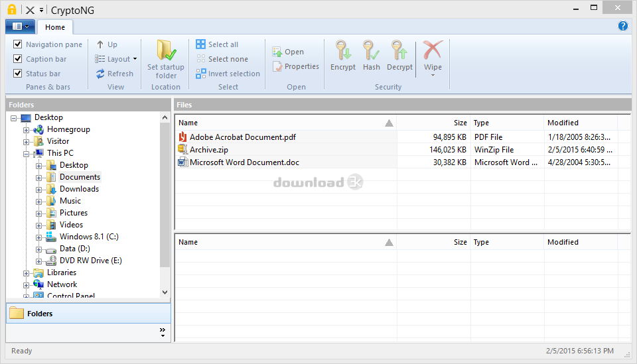Click the Folders pane button
Viewport: 637px width, 364px height.
(x=88, y=313)
